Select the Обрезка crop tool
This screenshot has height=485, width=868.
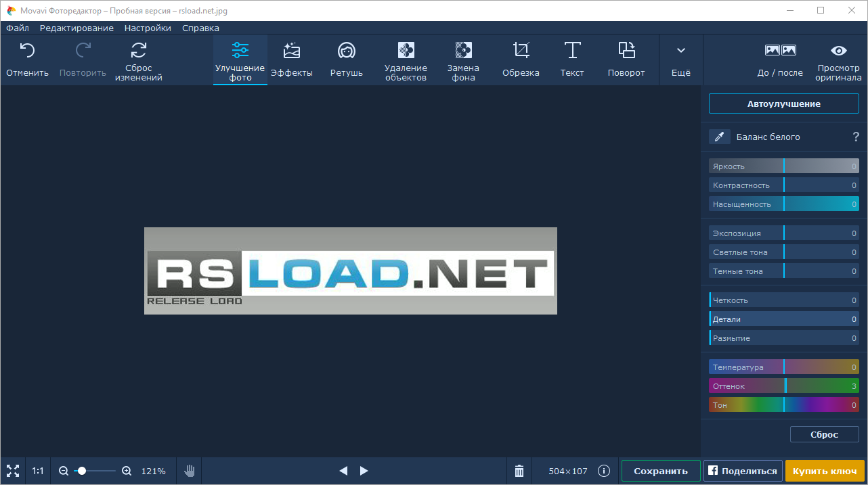(x=521, y=60)
